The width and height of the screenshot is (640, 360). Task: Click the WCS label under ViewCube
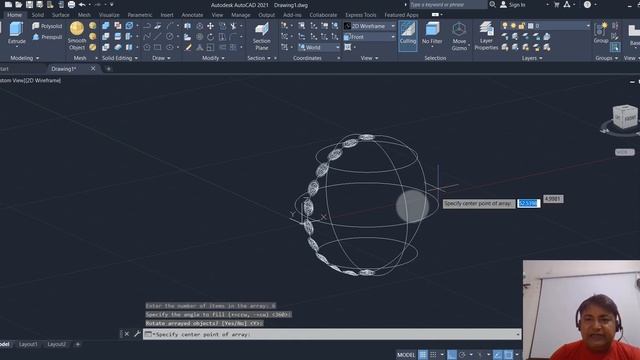coord(624,152)
